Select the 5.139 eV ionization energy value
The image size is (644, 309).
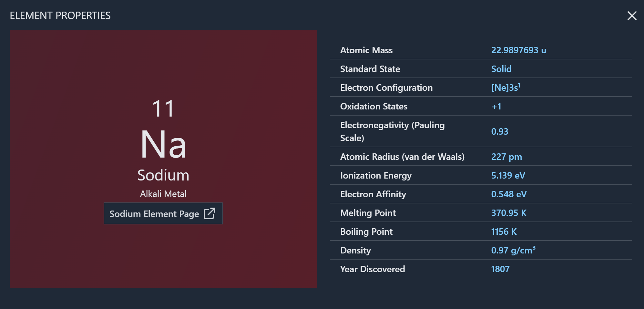508,175
